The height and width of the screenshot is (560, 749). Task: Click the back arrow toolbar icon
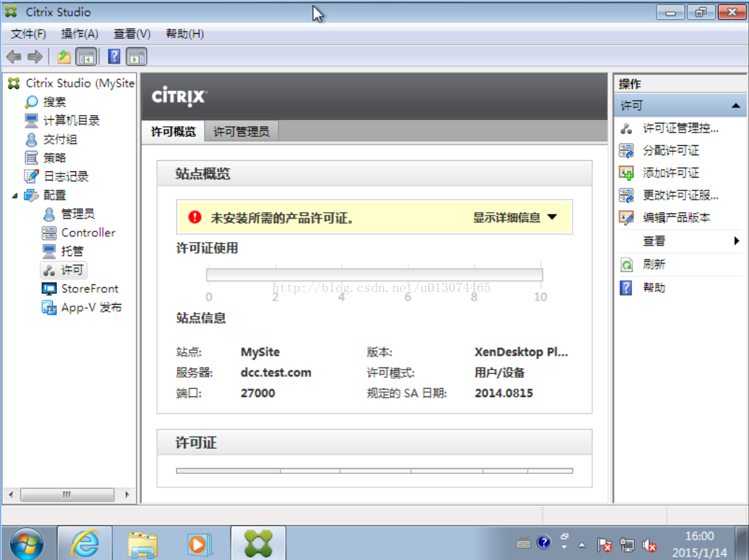13,57
